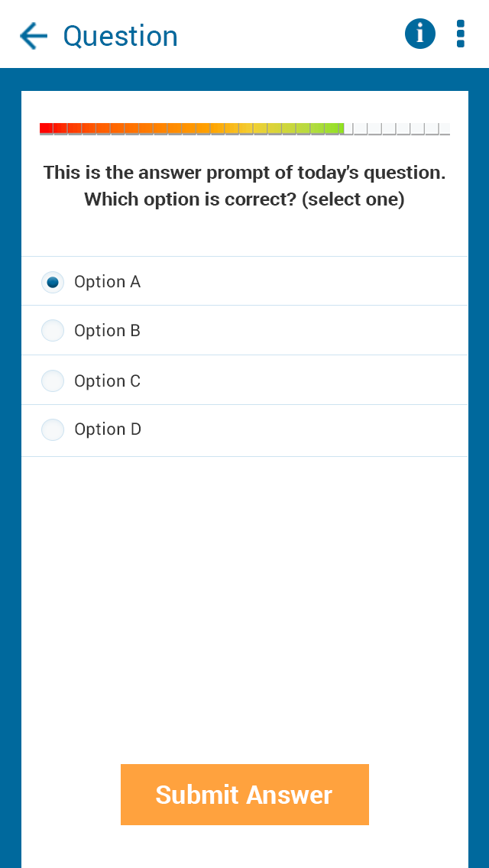Click the empty white progress bar segments

pos(397,128)
